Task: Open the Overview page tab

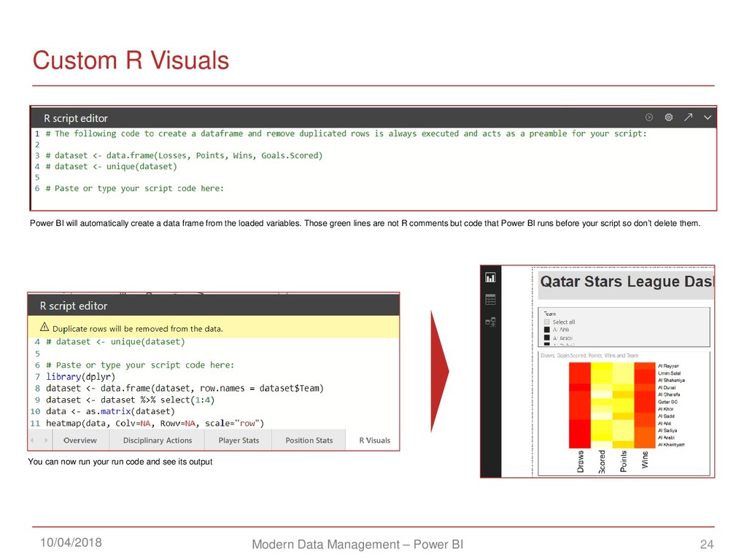Action: 80,440
